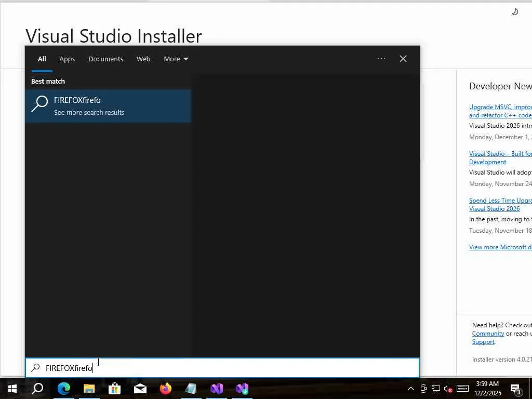Open File Explorer from taskbar
Screen dimensions: 532x399
(89, 389)
